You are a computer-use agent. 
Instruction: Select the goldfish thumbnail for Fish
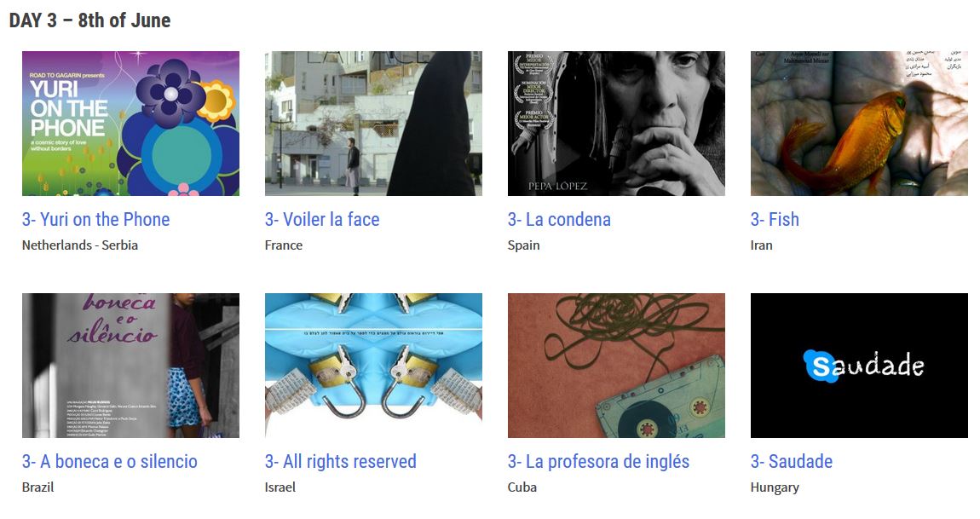[x=859, y=124]
